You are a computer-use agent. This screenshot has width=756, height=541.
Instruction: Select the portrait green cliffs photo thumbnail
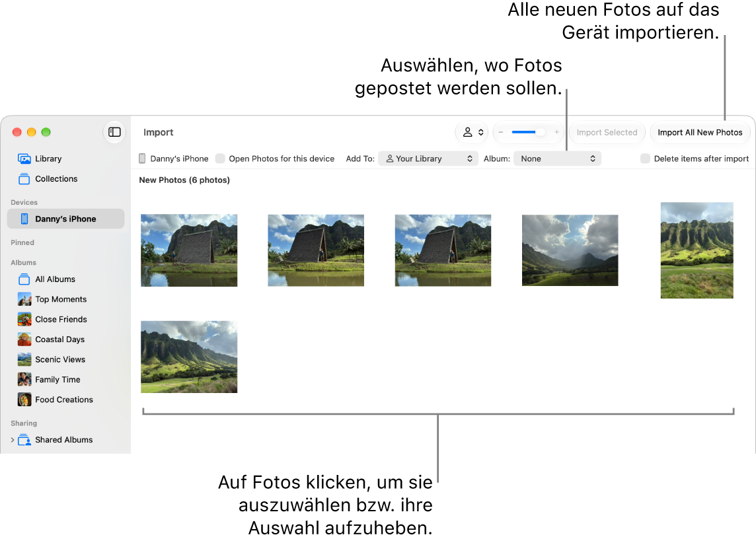697,250
